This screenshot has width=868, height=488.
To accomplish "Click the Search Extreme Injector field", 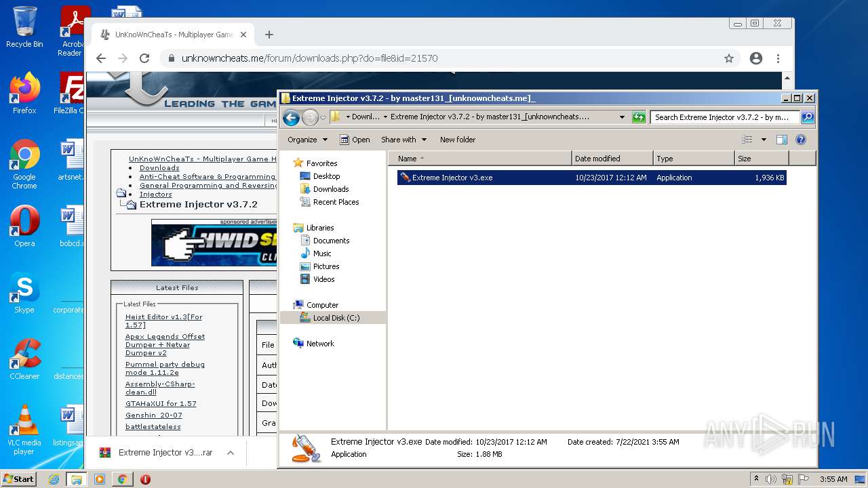I will [x=724, y=117].
